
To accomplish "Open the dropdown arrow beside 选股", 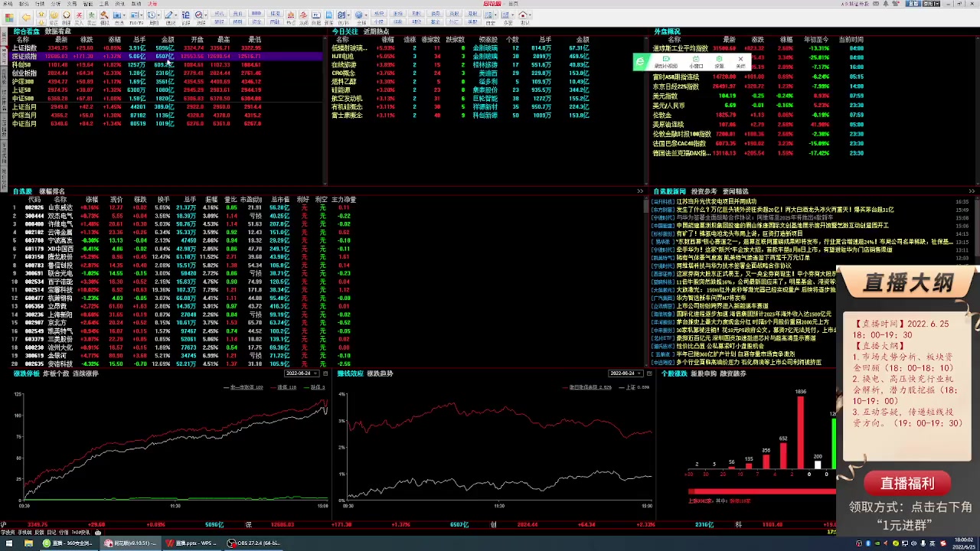I will (x=206, y=15).
